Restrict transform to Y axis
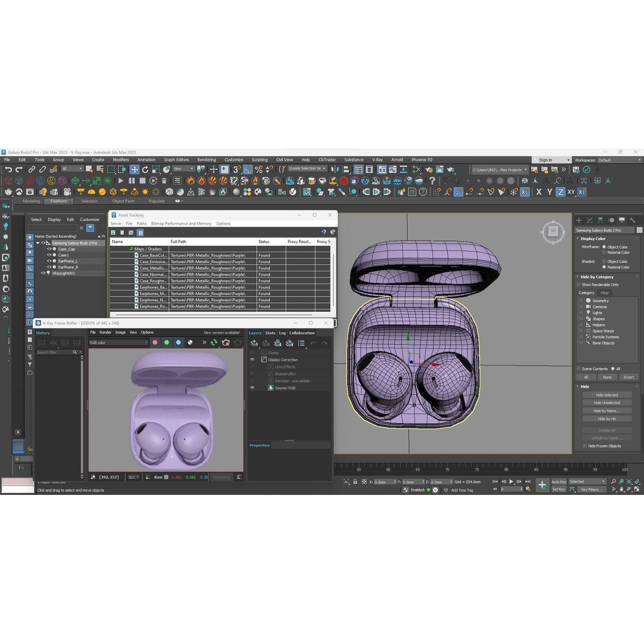The height and width of the screenshot is (644, 644). tap(550, 192)
